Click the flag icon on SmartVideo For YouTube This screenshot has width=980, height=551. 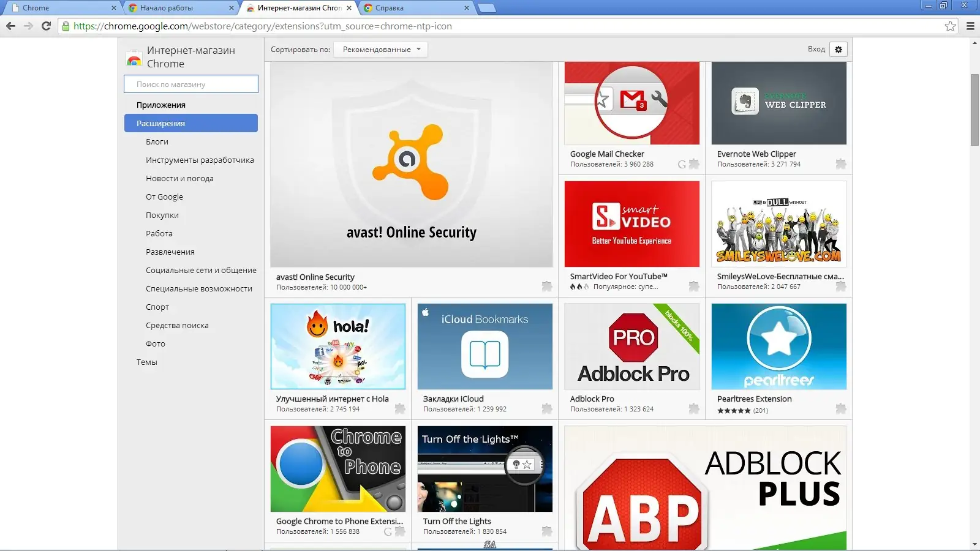tap(694, 287)
